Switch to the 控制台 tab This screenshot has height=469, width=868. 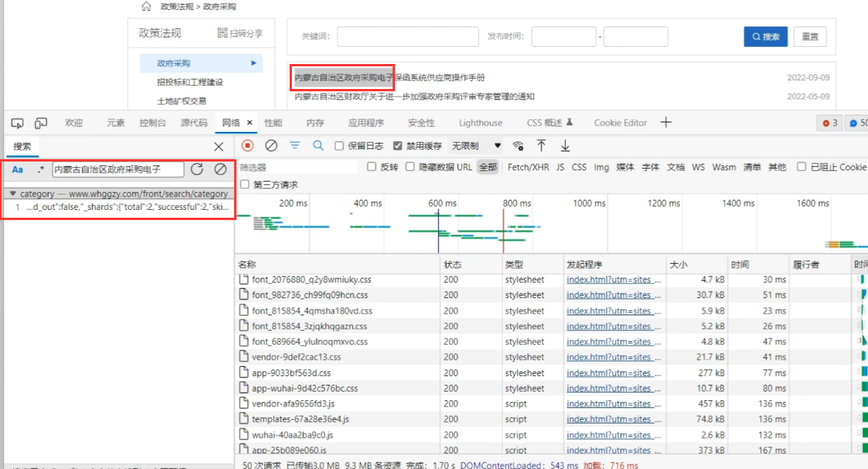pyautogui.click(x=152, y=123)
